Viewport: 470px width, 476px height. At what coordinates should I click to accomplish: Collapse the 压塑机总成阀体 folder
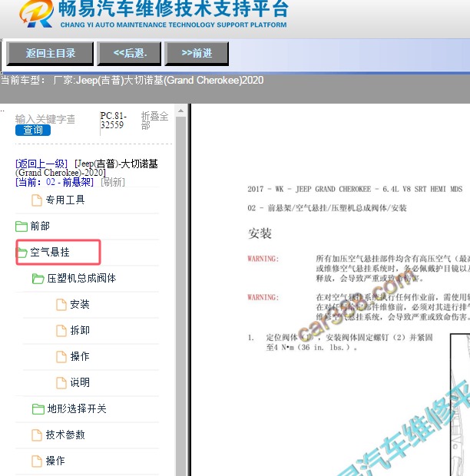coord(81,279)
